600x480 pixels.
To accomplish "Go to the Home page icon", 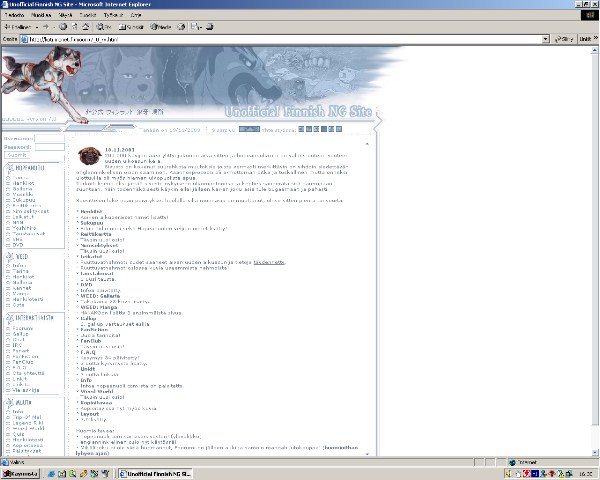I will (x=86, y=27).
